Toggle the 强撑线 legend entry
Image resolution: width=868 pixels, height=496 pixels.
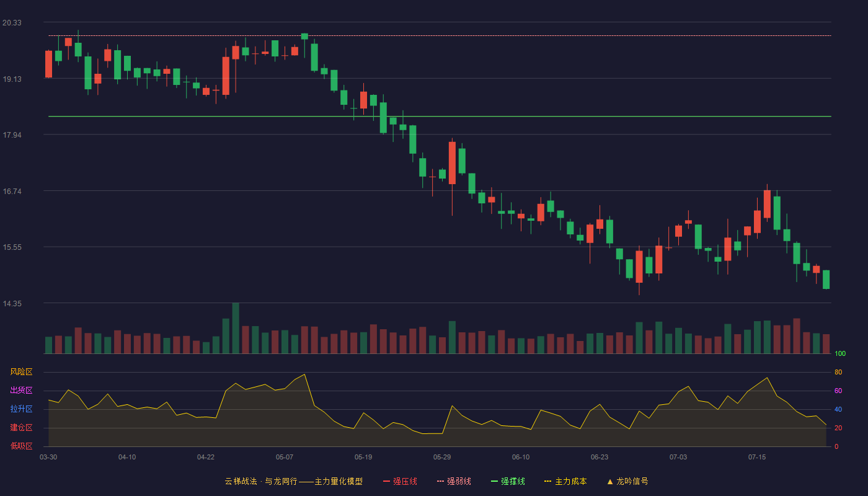[508, 481]
